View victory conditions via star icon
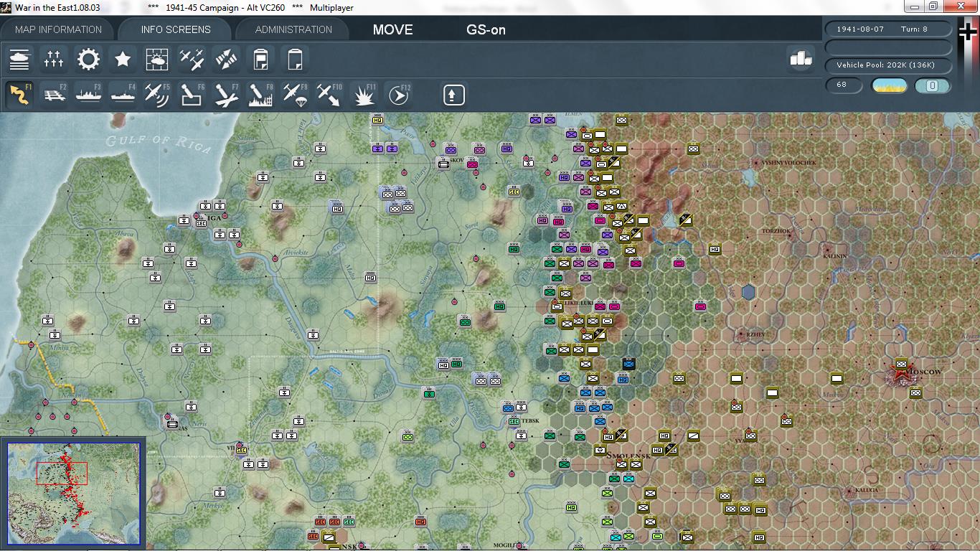 [122, 59]
